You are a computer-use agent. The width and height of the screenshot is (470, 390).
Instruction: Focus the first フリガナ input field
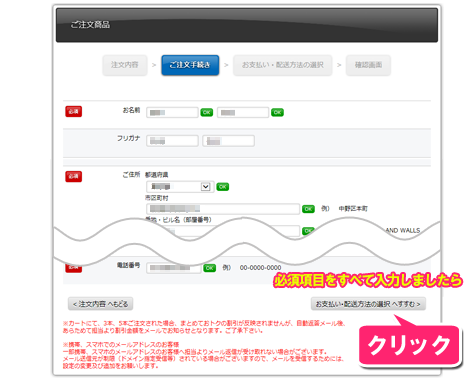point(172,141)
